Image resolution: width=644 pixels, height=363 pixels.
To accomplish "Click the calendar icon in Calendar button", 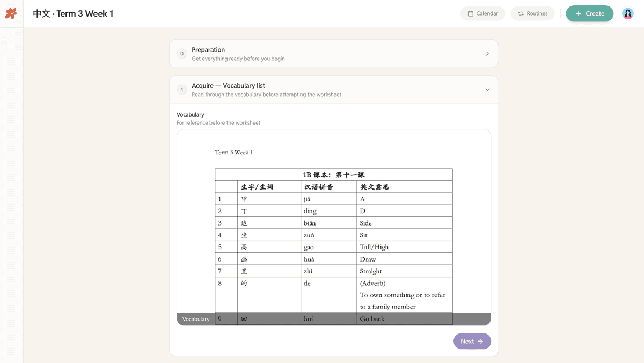I will (x=471, y=13).
